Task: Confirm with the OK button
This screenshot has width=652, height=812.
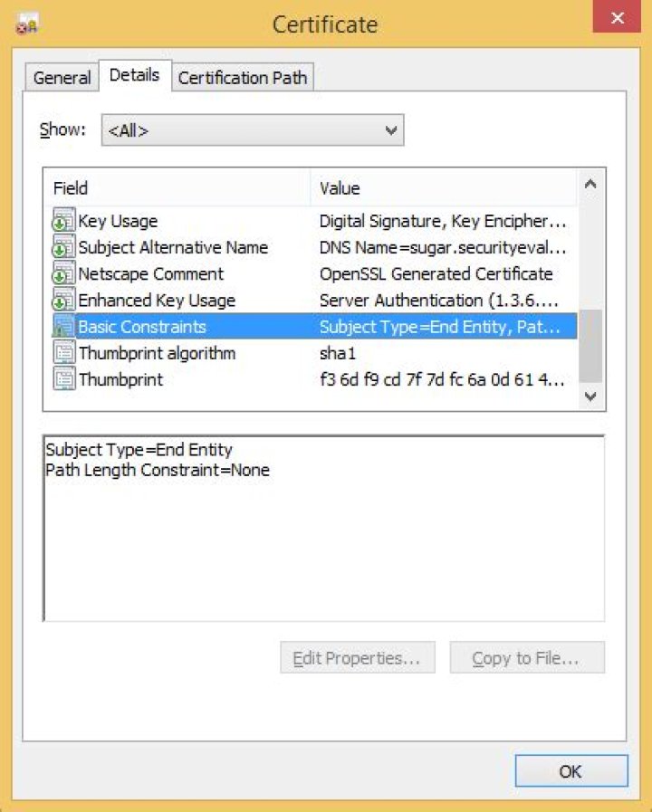Action: pyautogui.click(x=571, y=771)
